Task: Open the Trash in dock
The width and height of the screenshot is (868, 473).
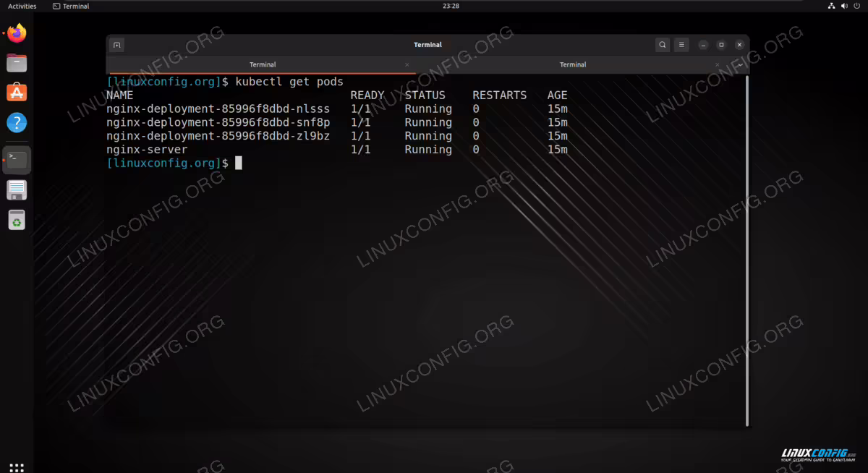Action: click(17, 219)
